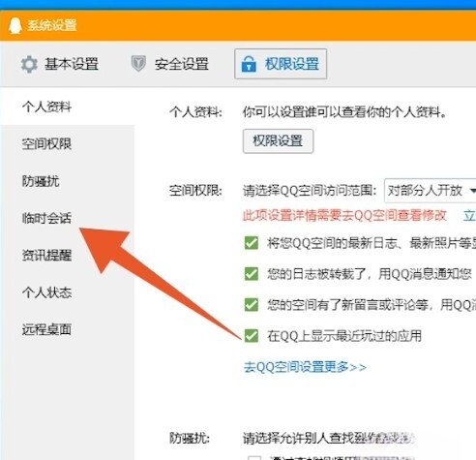Click the 空间权限: section label
476x460 pixels.
[x=195, y=191]
